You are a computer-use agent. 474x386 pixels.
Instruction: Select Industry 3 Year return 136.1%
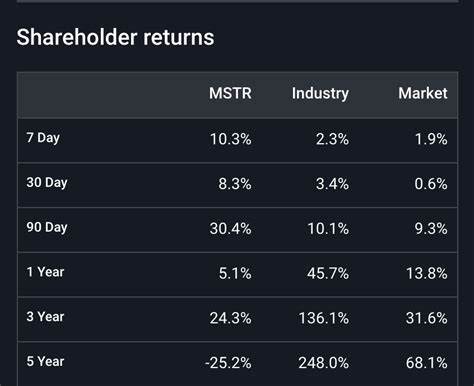coord(324,318)
